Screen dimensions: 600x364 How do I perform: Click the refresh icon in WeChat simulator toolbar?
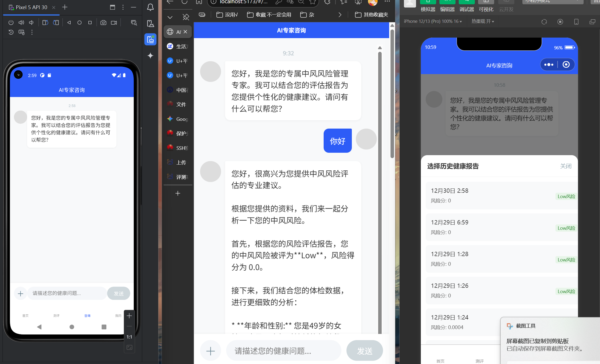[x=544, y=22]
